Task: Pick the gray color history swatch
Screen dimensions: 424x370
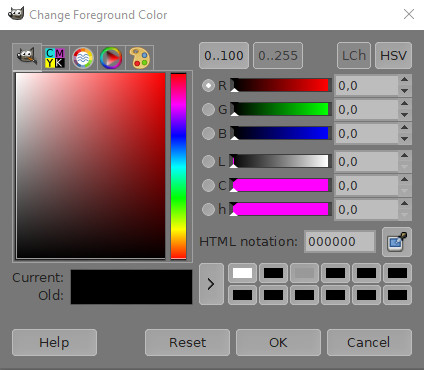Action: (304, 273)
